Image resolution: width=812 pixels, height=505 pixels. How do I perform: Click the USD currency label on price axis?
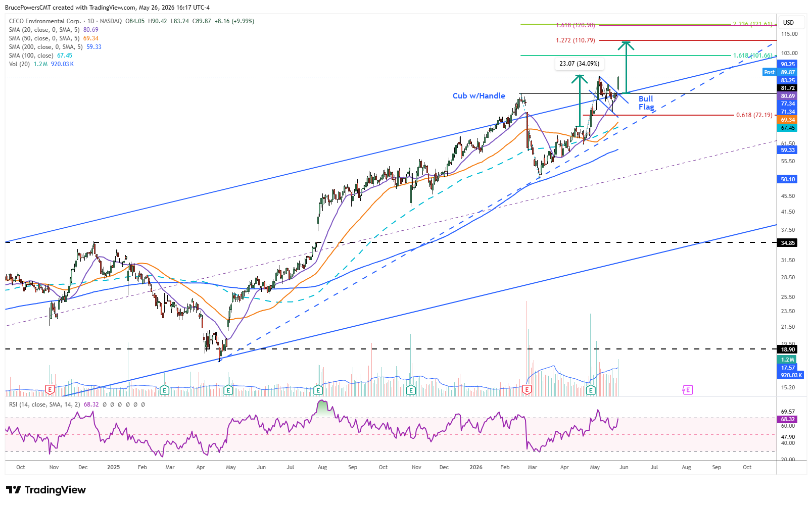pos(788,23)
